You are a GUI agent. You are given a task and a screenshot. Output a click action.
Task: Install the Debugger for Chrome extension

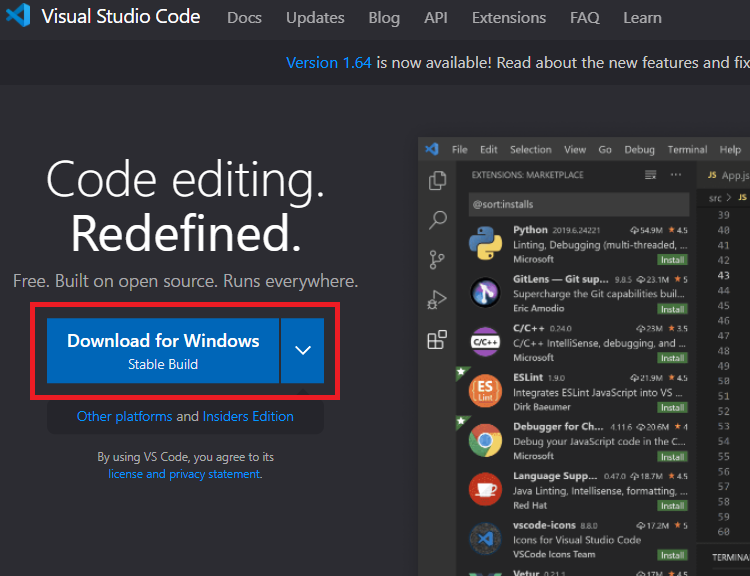[672, 457]
